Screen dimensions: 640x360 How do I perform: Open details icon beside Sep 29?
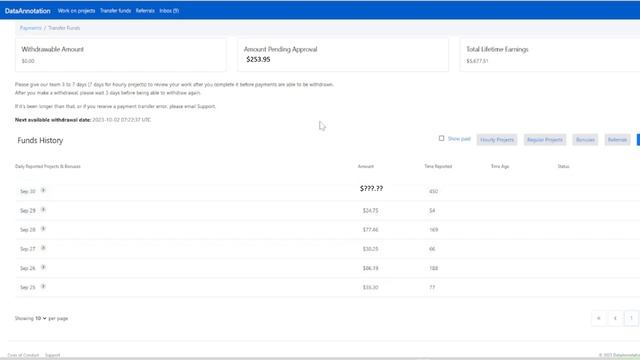point(43,209)
